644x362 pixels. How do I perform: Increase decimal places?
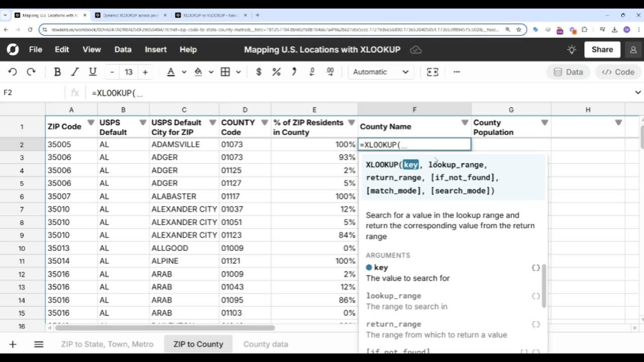(x=330, y=72)
